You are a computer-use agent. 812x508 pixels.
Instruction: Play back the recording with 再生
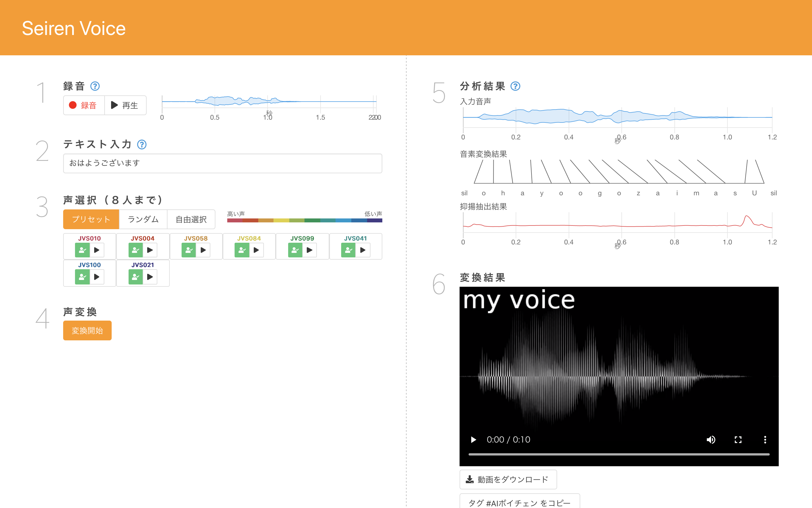click(x=125, y=106)
